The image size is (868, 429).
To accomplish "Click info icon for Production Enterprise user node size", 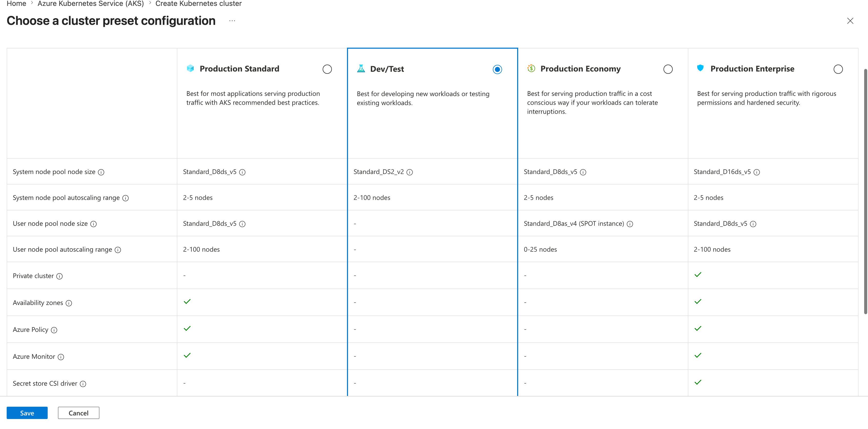I will [x=753, y=224].
